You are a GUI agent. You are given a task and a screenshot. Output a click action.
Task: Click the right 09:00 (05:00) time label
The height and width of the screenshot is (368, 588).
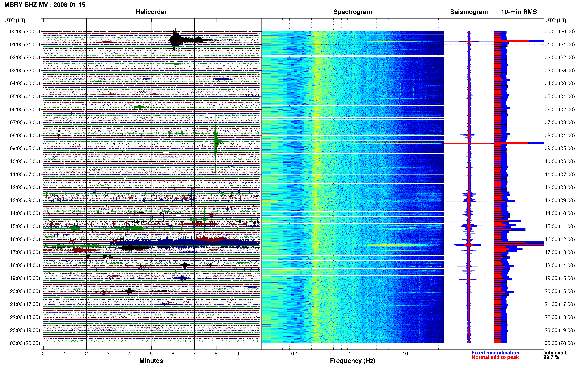pos(560,148)
